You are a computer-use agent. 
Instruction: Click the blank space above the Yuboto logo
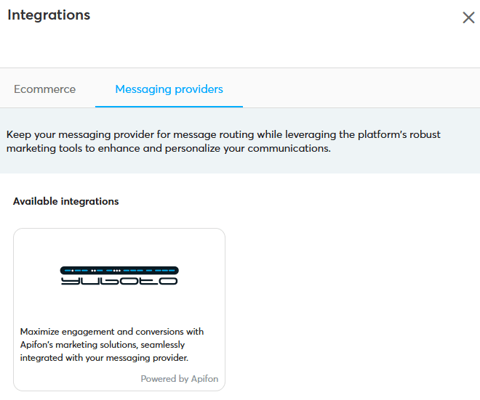pos(119,247)
